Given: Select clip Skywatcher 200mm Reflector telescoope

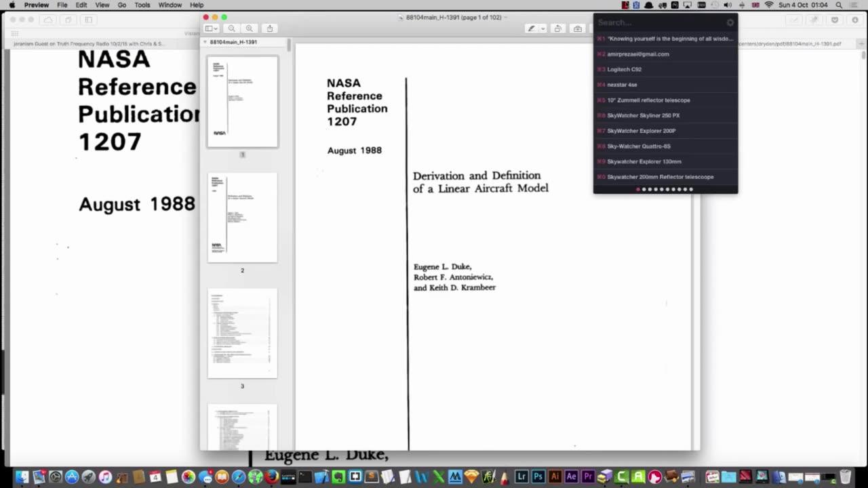Looking at the screenshot, I should pos(665,177).
